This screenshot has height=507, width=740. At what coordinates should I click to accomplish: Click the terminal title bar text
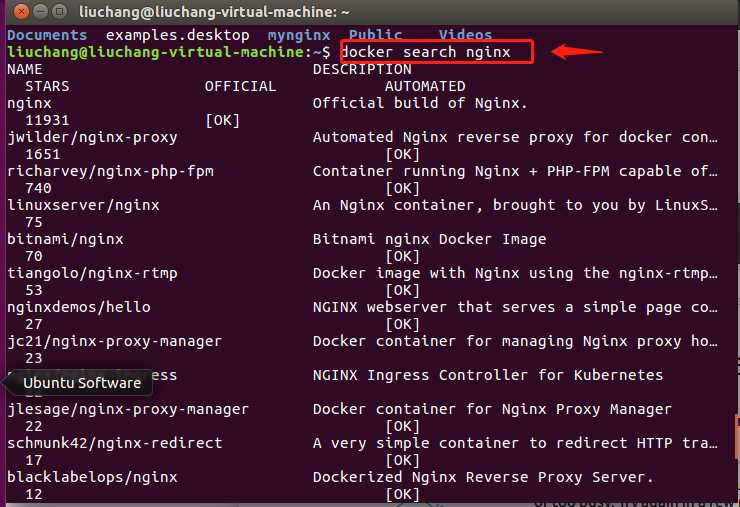tap(214, 12)
